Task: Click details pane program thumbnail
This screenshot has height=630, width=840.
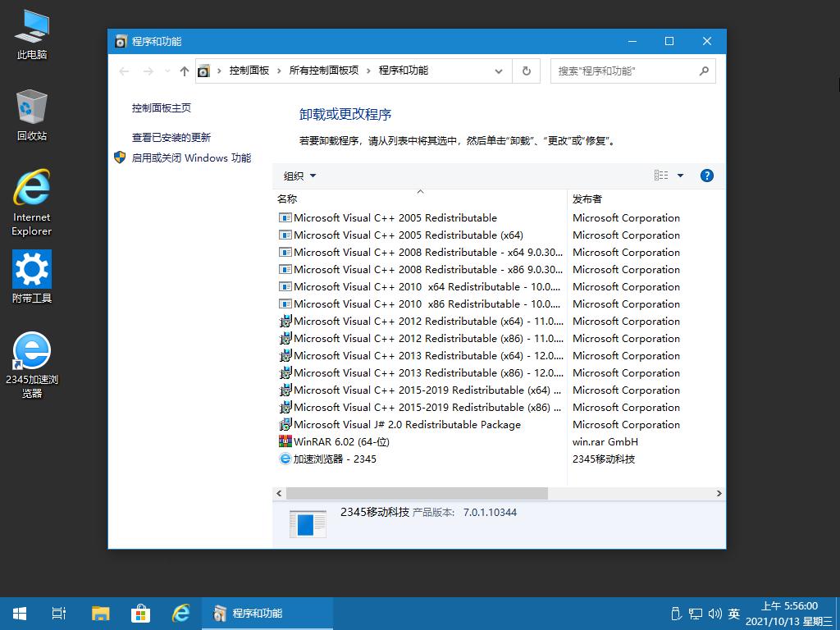Action: tap(308, 523)
